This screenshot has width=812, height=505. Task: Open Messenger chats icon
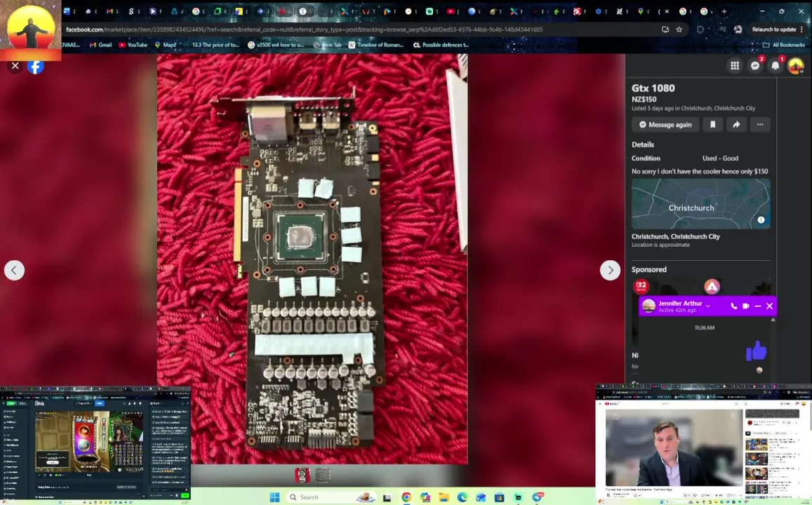(755, 65)
